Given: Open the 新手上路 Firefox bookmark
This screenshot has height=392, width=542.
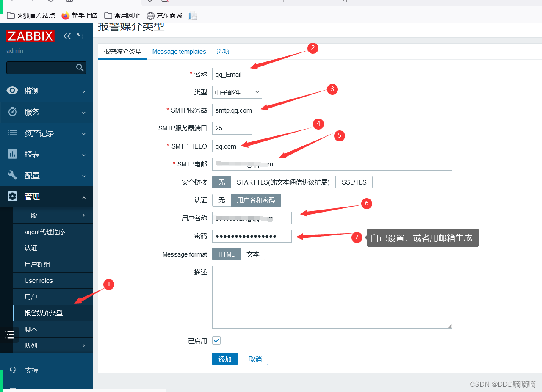Looking at the screenshot, I should pos(80,16).
